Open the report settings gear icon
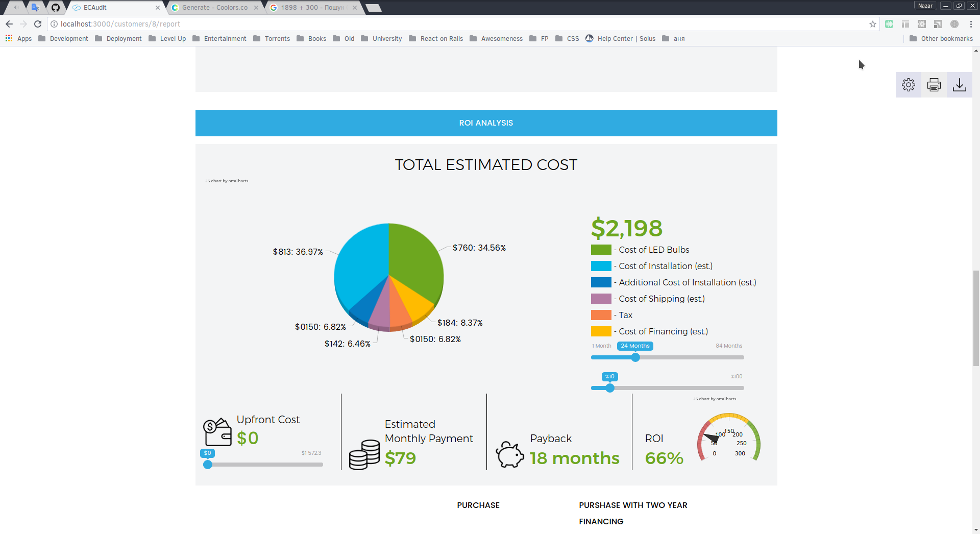Viewport: 980px width, 534px height. click(908, 85)
